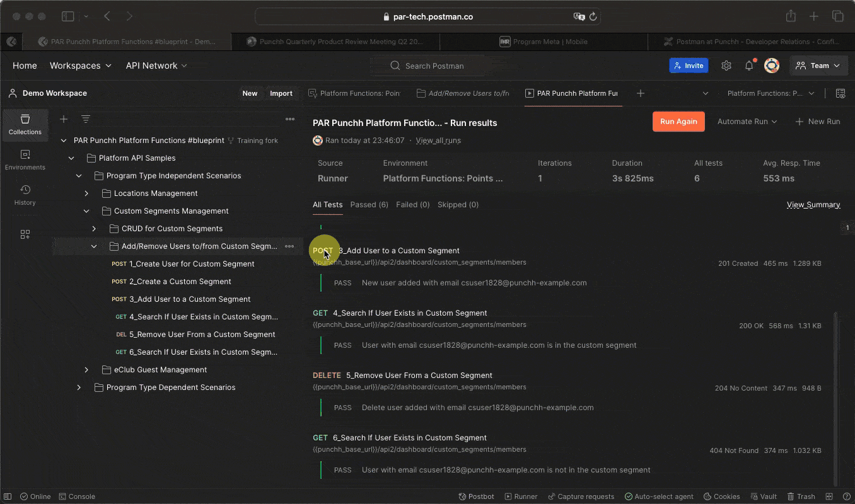Open the Workspaces dropdown

pyautogui.click(x=81, y=66)
